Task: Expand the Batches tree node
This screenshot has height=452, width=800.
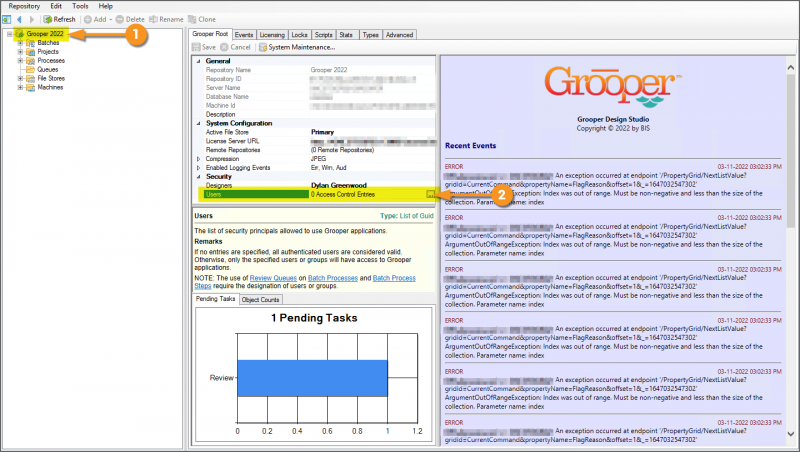Action: pos(20,43)
